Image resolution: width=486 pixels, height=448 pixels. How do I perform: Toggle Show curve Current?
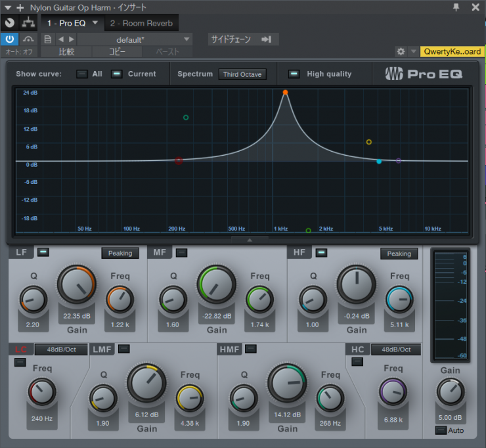(116, 74)
